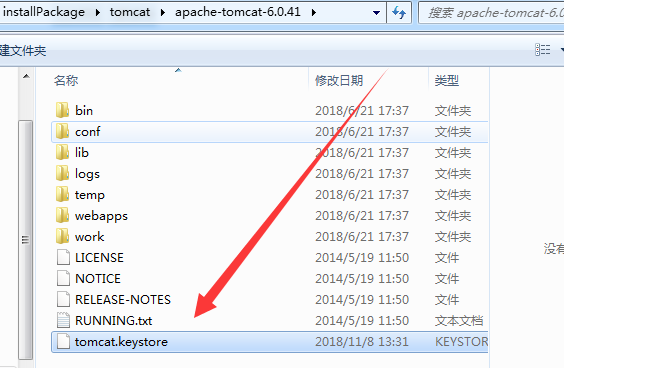This screenshot has width=664, height=368.
Task: Click the date of the LICENSE file
Action: pos(362,257)
